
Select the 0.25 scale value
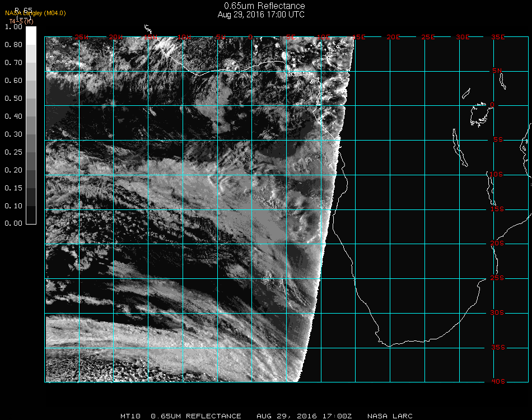13,152
